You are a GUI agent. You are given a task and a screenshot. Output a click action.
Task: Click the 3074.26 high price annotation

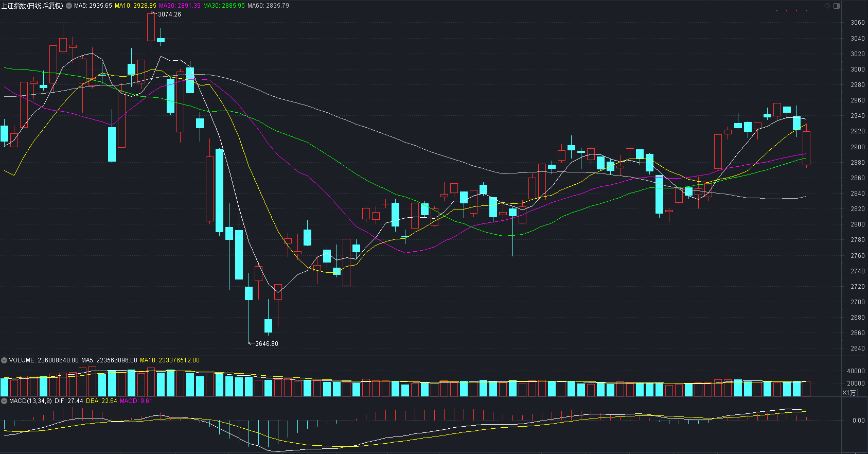[x=169, y=14]
